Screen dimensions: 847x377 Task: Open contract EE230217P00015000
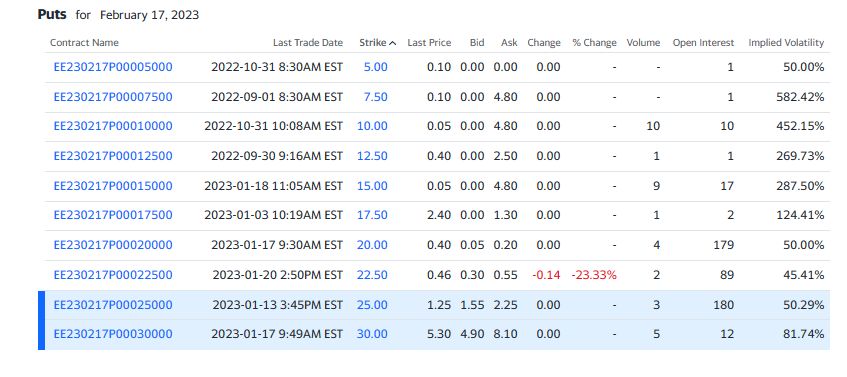113,186
